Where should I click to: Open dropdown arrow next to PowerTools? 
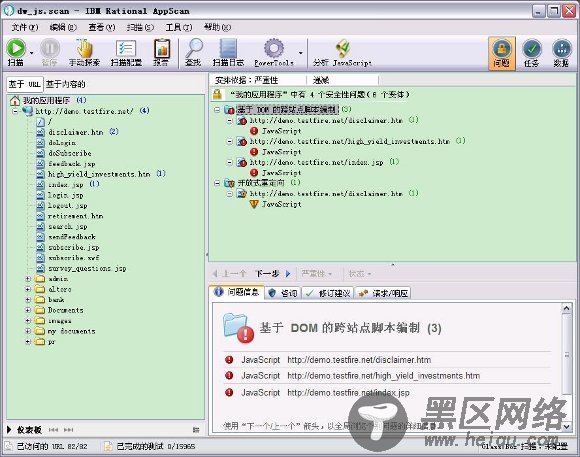(300, 53)
